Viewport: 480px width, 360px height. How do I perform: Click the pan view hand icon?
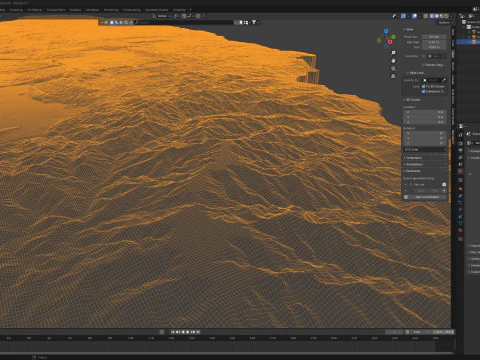pos(393,60)
